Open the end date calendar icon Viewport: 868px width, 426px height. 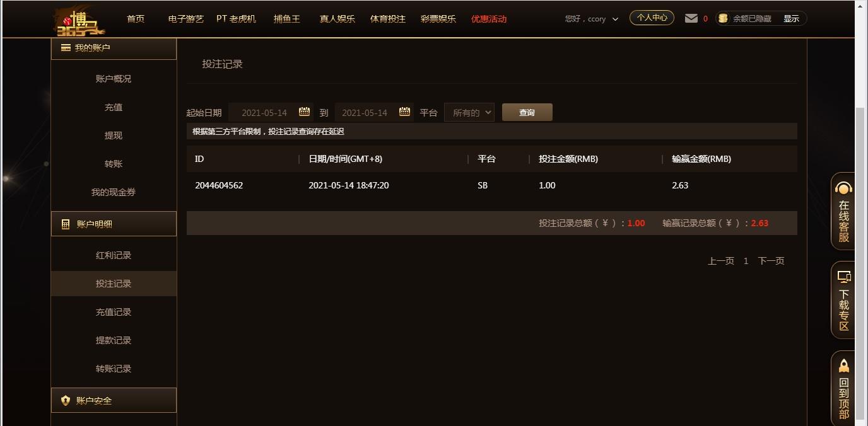point(405,112)
